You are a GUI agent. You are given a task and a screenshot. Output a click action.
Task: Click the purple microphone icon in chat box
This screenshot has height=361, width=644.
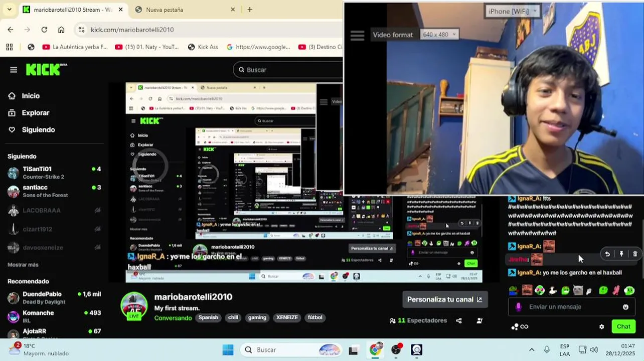pyautogui.click(x=519, y=307)
